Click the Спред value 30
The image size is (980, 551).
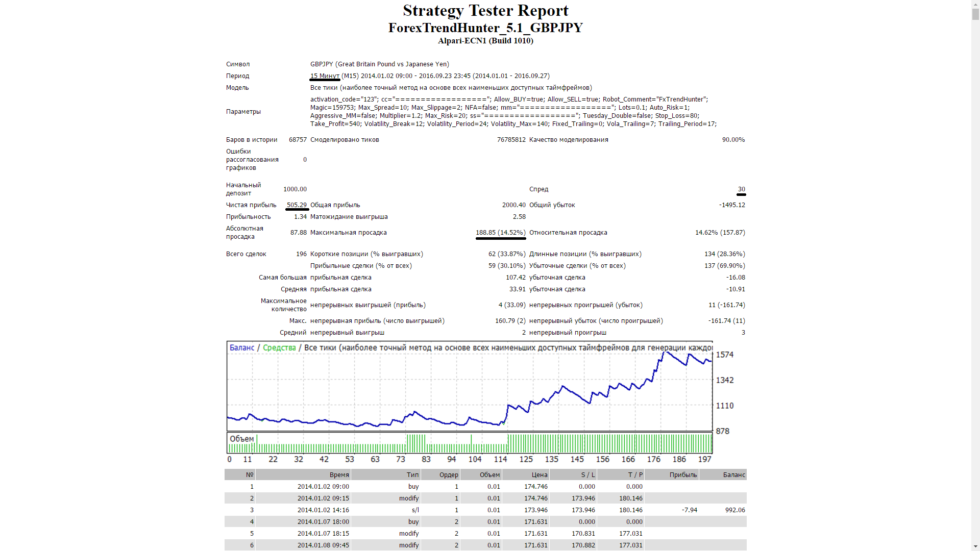[x=742, y=189]
